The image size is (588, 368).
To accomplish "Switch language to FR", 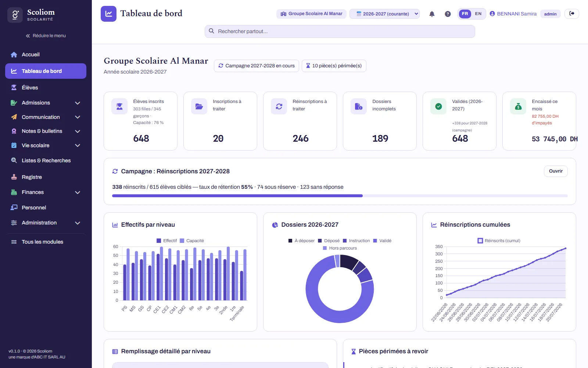I will click(x=465, y=14).
